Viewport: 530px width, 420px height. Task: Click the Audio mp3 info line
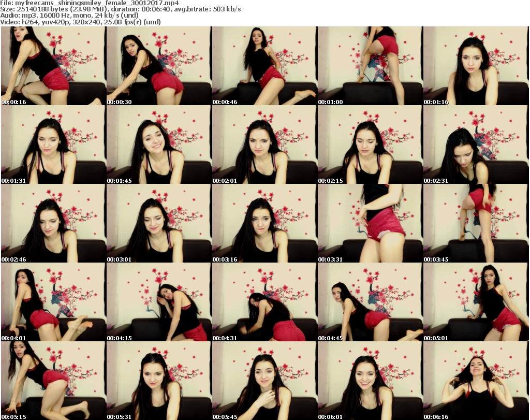(69, 16)
